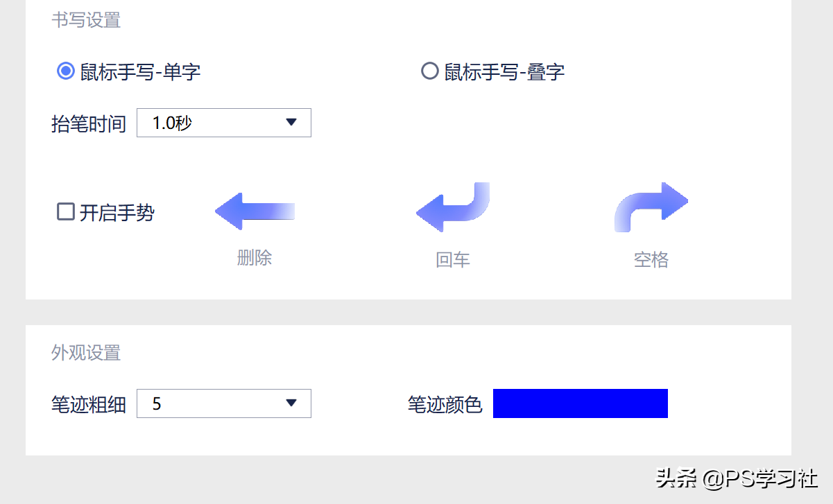Select 鼠标手写-单字 radio button
Image resolution: width=833 pixels, height=504 pixels.
pyautogui.click(x=65, y=71)
